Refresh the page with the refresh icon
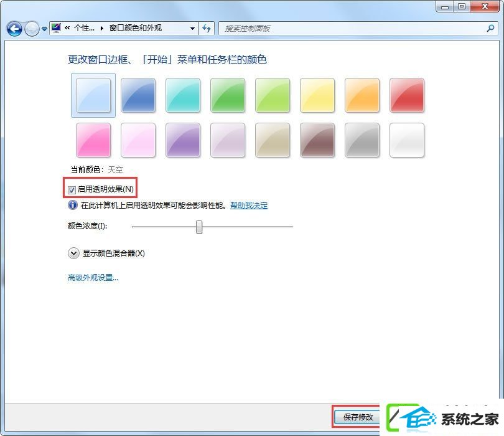This screenshot has height=436, width=504. click(x=207, y=28)
